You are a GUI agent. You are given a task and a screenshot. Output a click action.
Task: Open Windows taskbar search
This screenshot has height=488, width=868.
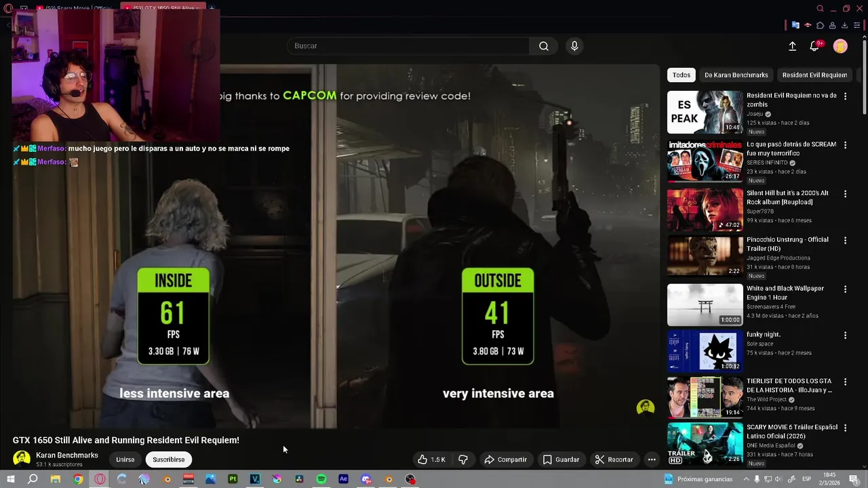tap(33, 479)
